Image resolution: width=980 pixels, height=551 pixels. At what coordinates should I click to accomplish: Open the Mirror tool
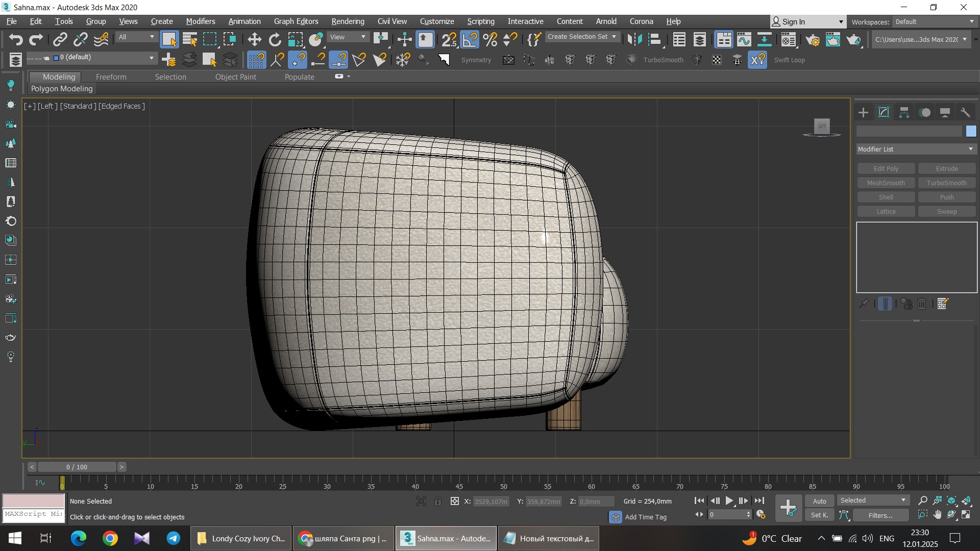[634, 40]
